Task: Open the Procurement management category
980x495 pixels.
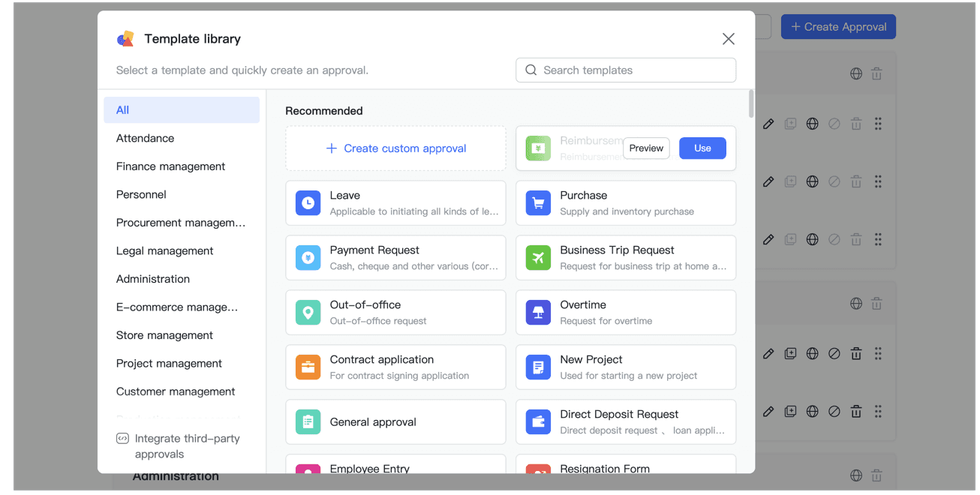Action: (x=182, y=223)
